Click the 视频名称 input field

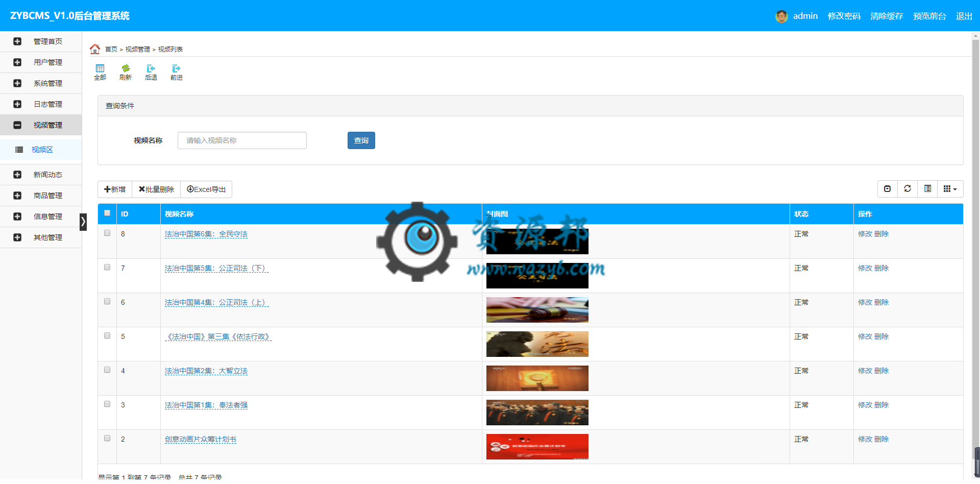[x=242, y=140]
